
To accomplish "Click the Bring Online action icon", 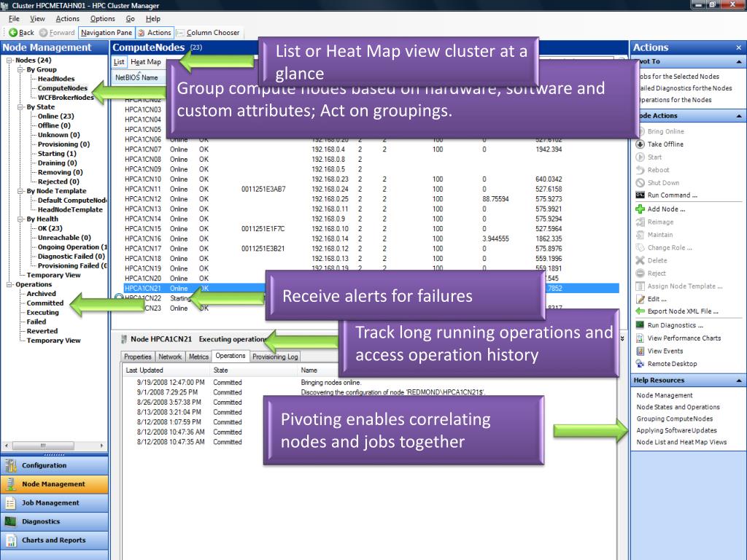I will click(x=640, y=131).
